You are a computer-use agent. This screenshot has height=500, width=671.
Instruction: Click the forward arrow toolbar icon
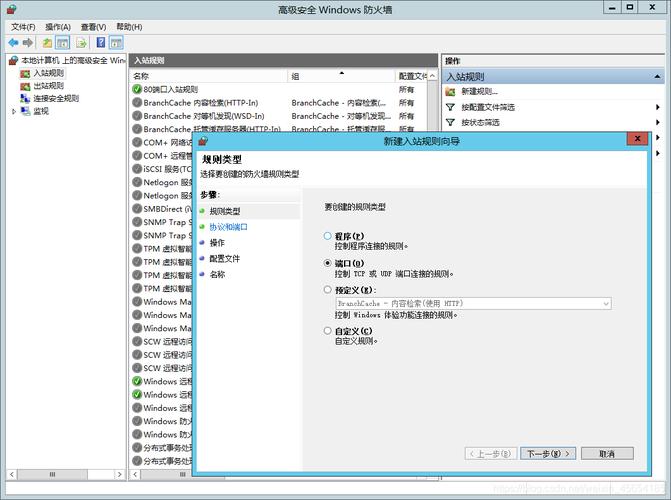pyautogui.click(x=28, y=42)
